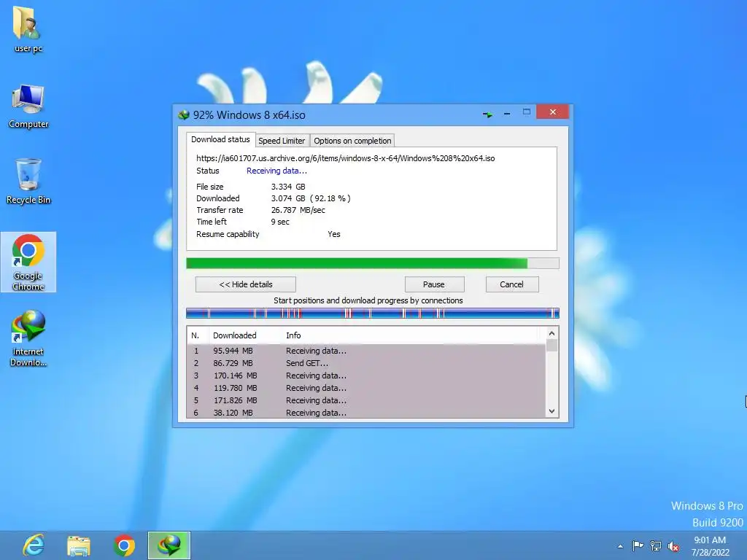The height and width of the screenshot is (560, 747).
Task: Click the Receiving data... status text
Action: (x=276, y=171)
